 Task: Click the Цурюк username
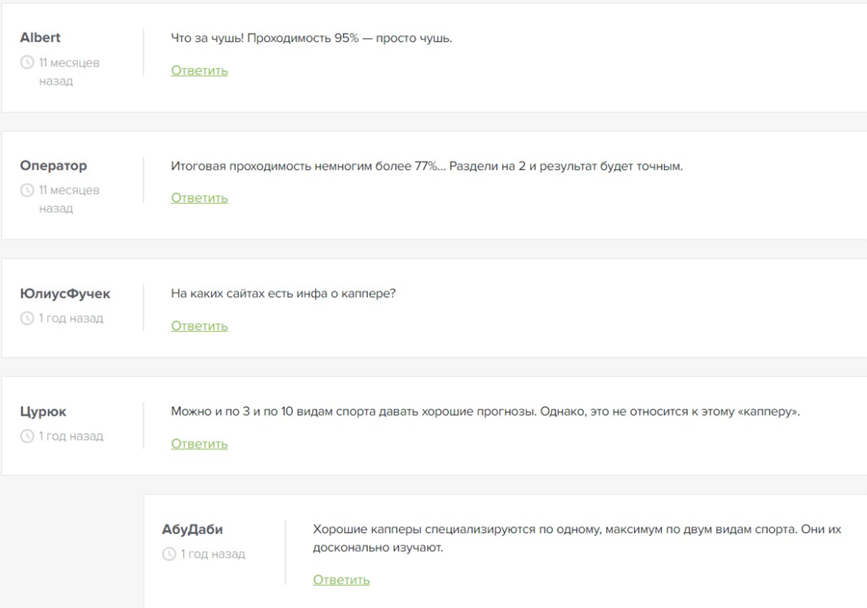click(43, 412)
